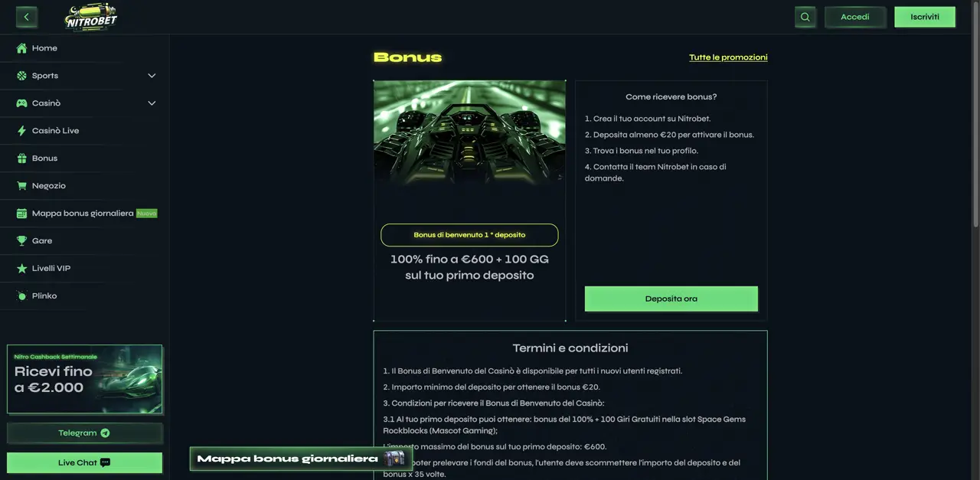Click the Iscriviti sign-up button
The width and height of the screenshot is (980, 480).
pyautogui.click(x=925, y=17)
